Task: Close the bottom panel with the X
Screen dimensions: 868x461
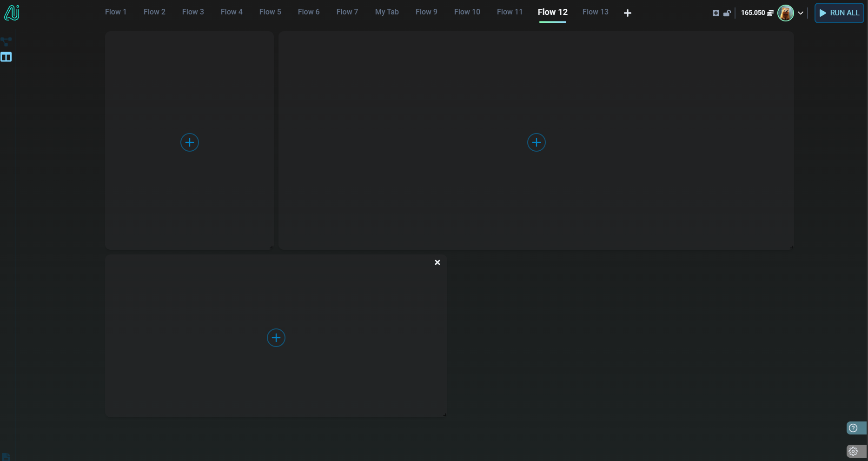Action: (437, 262)
